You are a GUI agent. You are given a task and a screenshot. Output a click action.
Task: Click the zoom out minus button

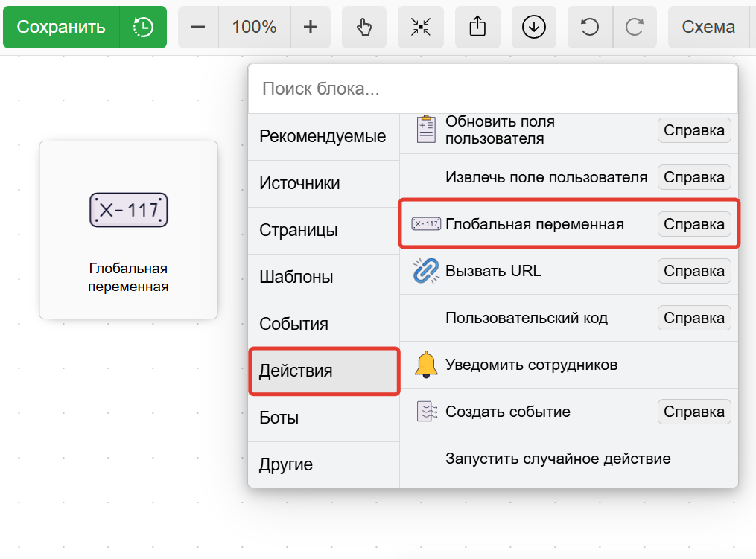(197, 27)
